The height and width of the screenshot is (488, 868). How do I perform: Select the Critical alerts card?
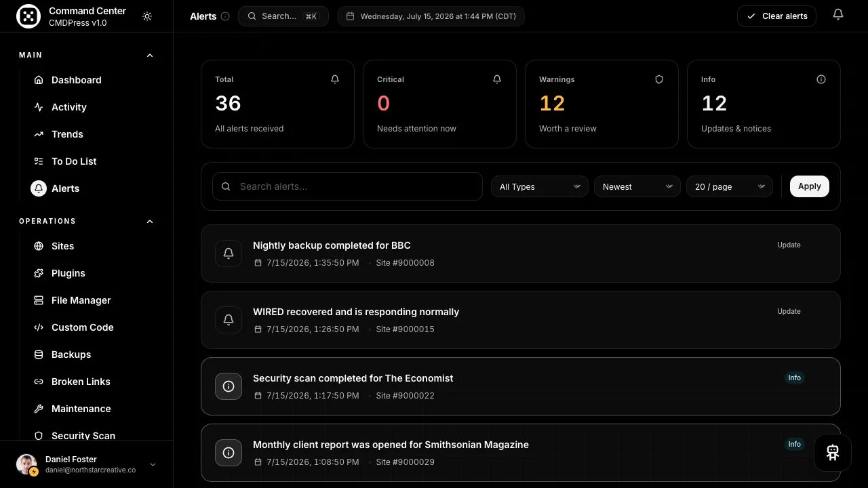439,104
